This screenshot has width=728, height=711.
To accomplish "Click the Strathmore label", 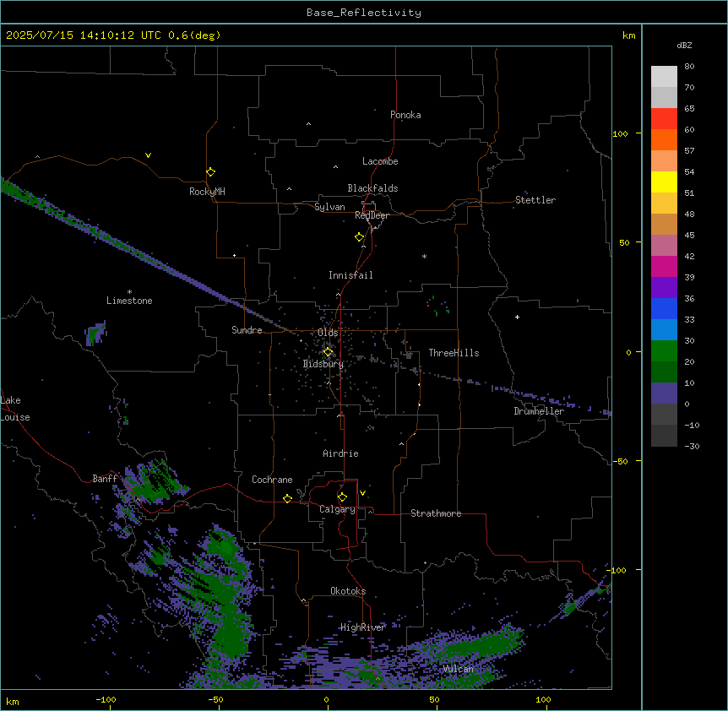I will (436, 513).
